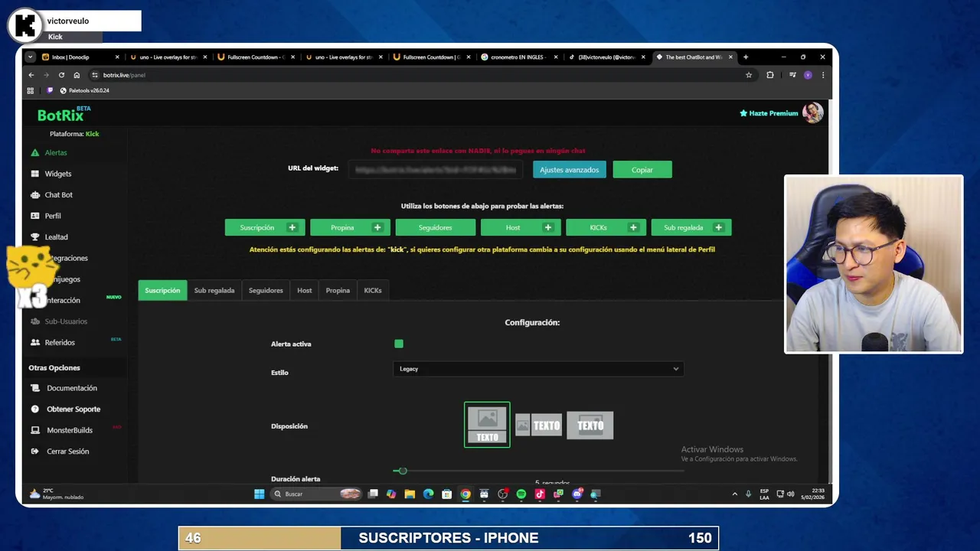Screen dimensions: 980x551
Task: Switch to cronometro EN INGLES browser tab
Action: tap(519, 57)
